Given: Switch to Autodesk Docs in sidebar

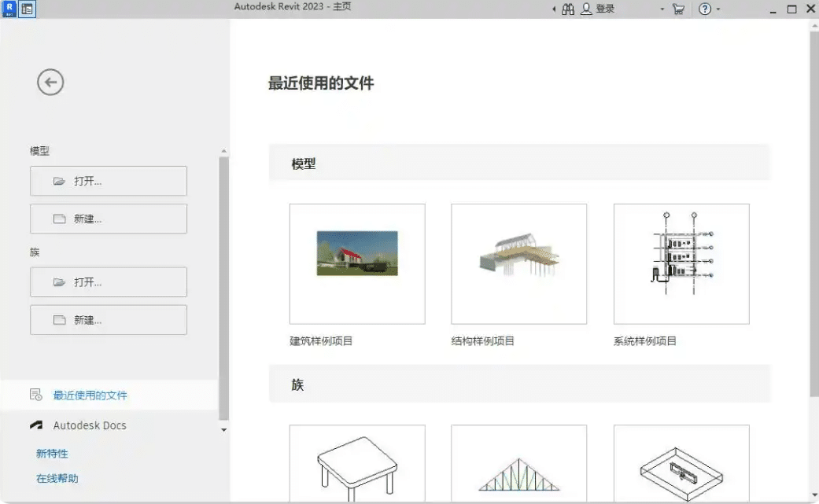Looking at the screenshot, I should pos(89,425).
